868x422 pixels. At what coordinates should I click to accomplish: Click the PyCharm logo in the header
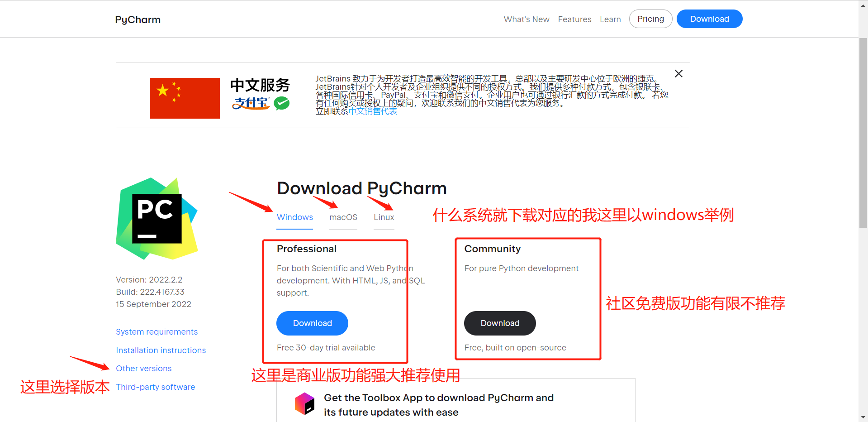pyautogui.click(x=138, y=19)
